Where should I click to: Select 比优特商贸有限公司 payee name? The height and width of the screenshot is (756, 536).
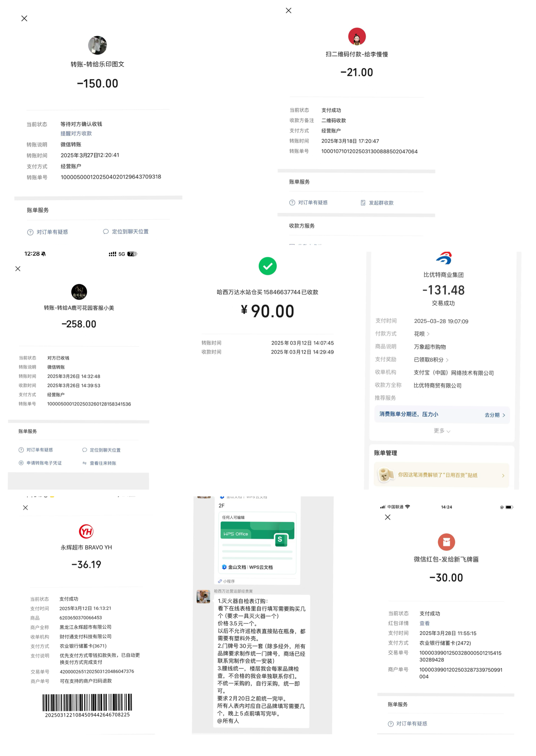tap(437, 385)
